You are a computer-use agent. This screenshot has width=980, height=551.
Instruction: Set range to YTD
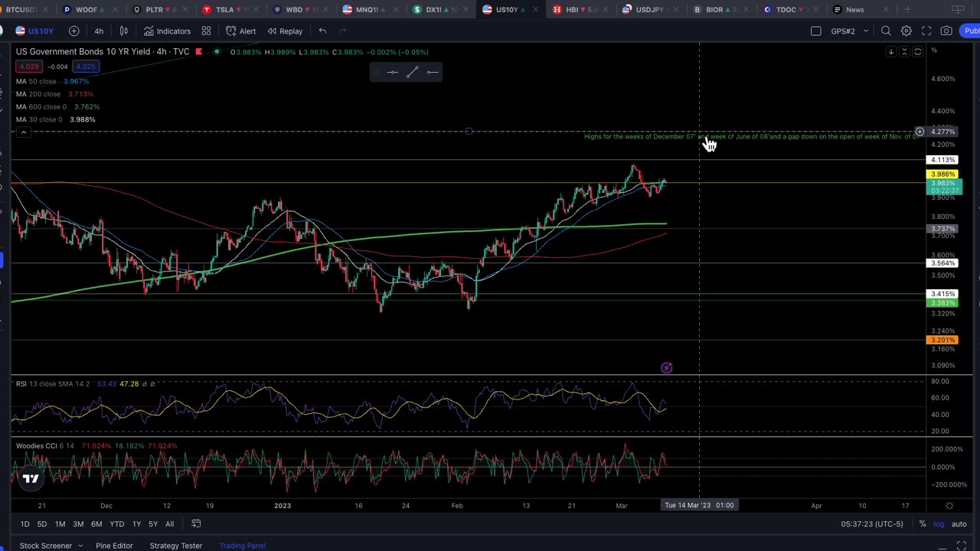tap(116, 524)
